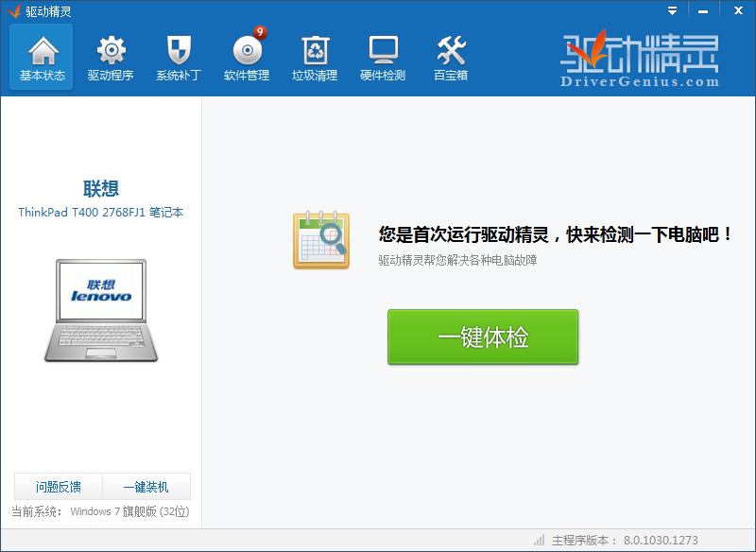Viewport: 756px width, 552px height.
Task: Click the 一键装机 button
Action: 146,487
